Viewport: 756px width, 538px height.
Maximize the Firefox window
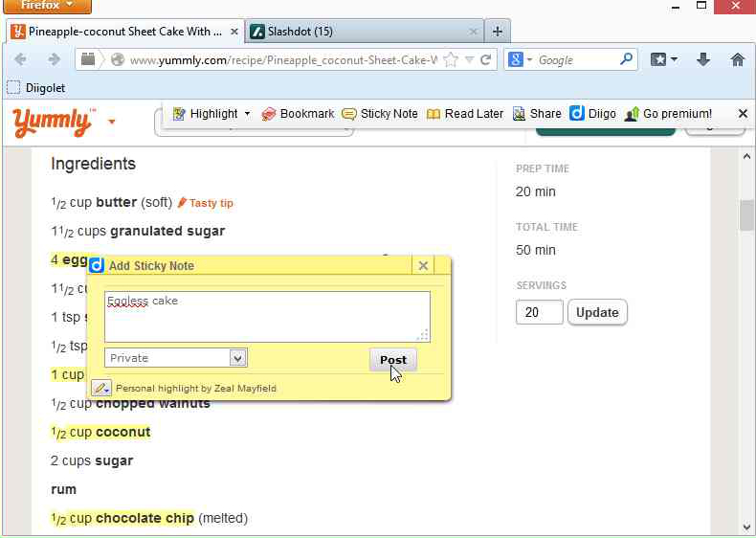coord(701,6)
